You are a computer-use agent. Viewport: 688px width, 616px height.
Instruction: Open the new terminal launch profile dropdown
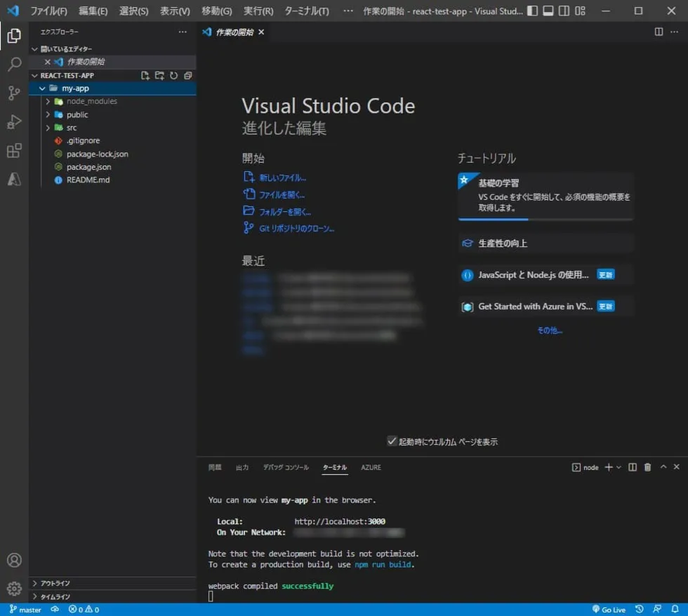618,467
